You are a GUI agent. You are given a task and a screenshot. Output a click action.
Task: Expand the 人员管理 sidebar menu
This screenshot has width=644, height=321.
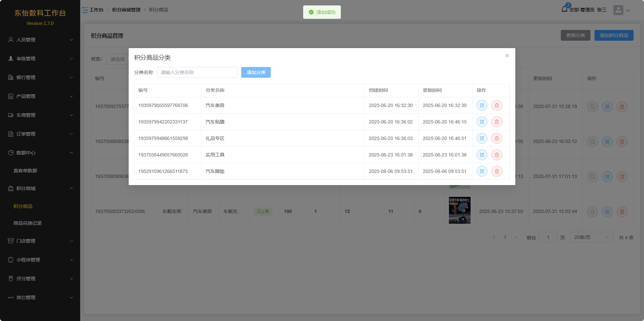[40, 40]
